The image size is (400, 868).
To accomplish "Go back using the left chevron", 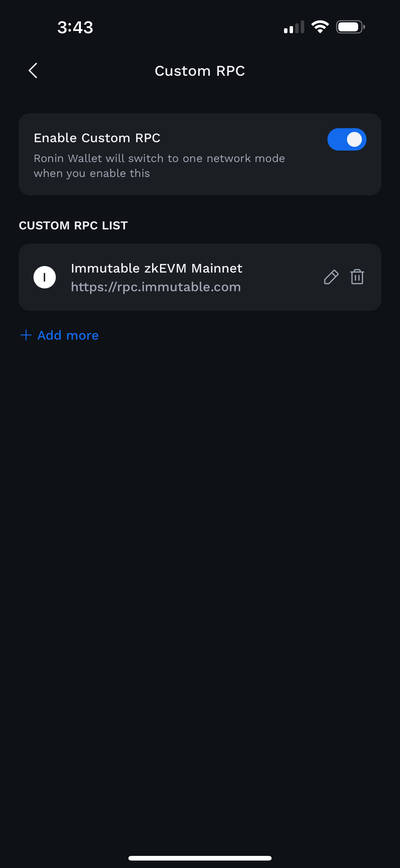I will pyautogui.click(x=33, y=70).
